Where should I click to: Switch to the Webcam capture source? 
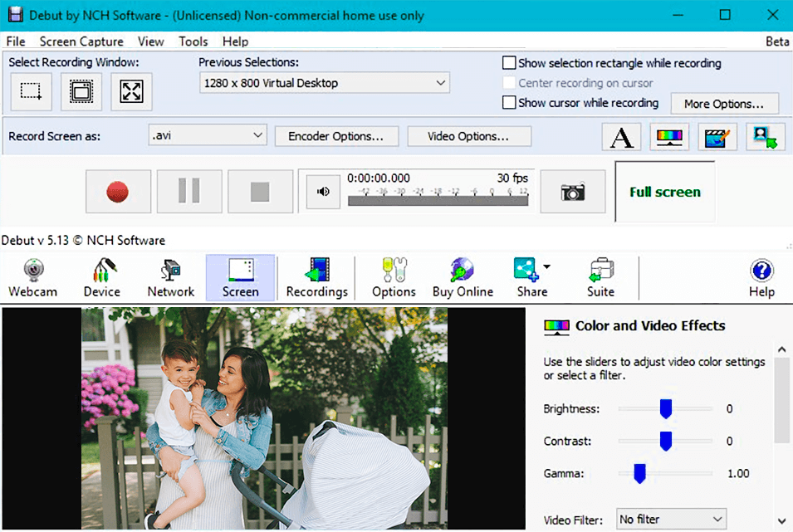32,276
